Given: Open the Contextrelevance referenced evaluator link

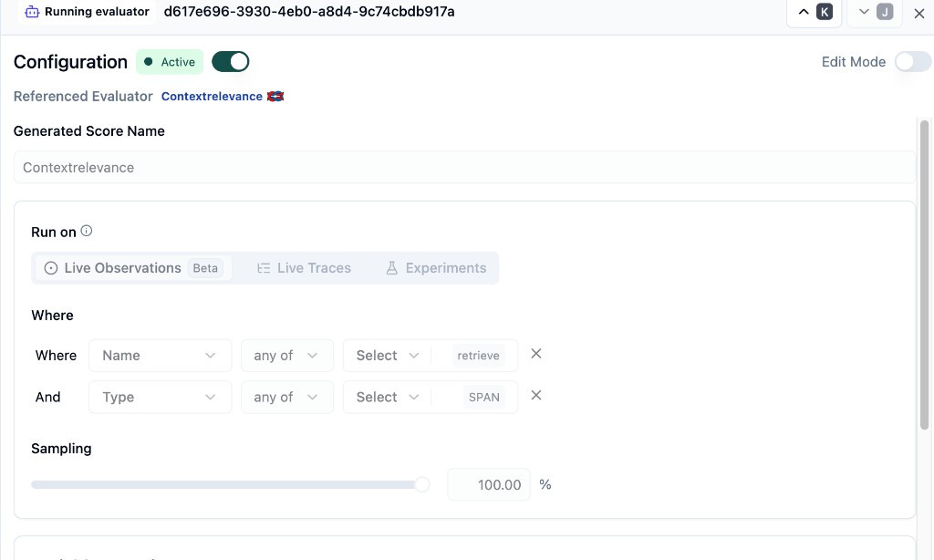Looking at the screenshot, I should coord(212,97).
